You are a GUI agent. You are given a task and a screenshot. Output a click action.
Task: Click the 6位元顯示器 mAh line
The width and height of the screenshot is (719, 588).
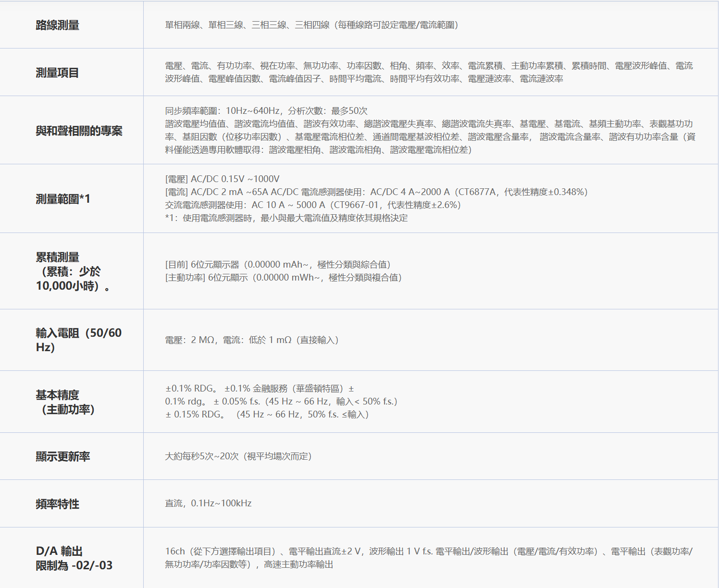click(278, 265)
